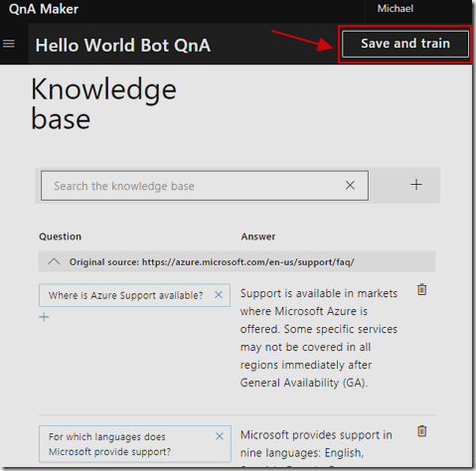Viewport: 476px width, 471px height.
Task: Open the hamburger navigation menu
Action: [9, 44]
